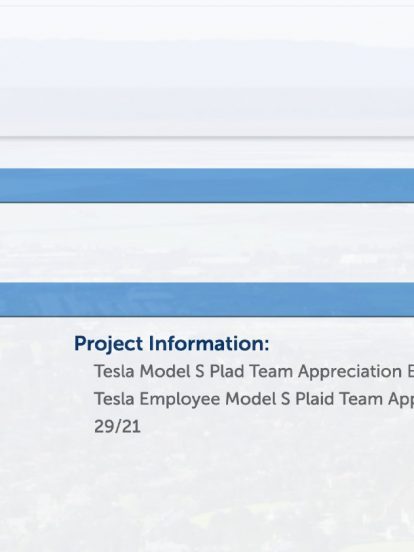The width and height of the screenshot is (414, 552).
Task: Click Model S in the first description line
Action: [x=172, y=371]
